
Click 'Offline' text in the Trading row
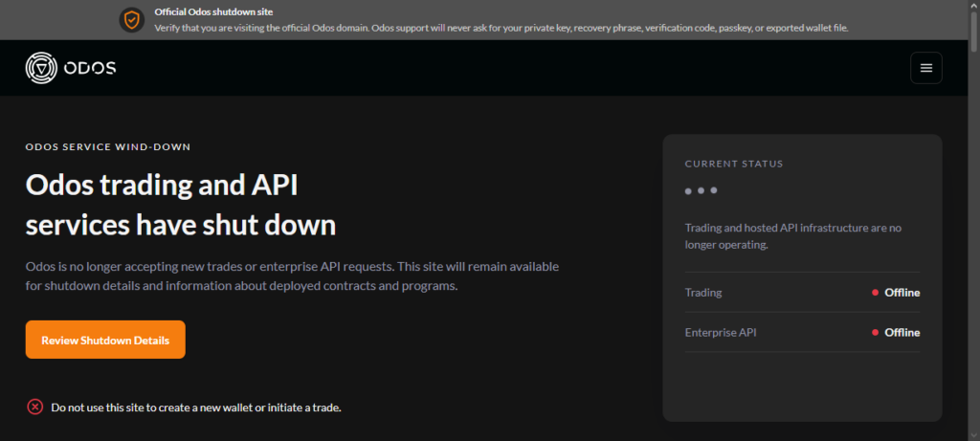[x=902, y=293]
